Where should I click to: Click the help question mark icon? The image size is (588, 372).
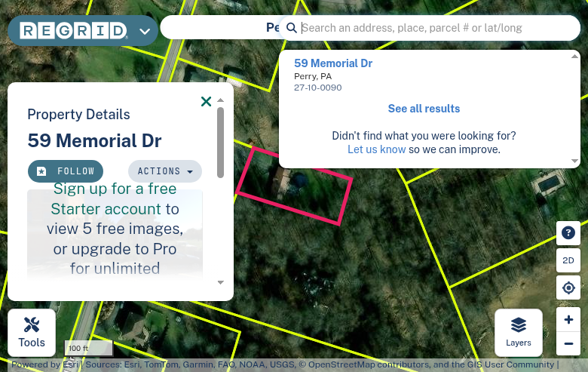pyautogui.click(x=568, y=233)
